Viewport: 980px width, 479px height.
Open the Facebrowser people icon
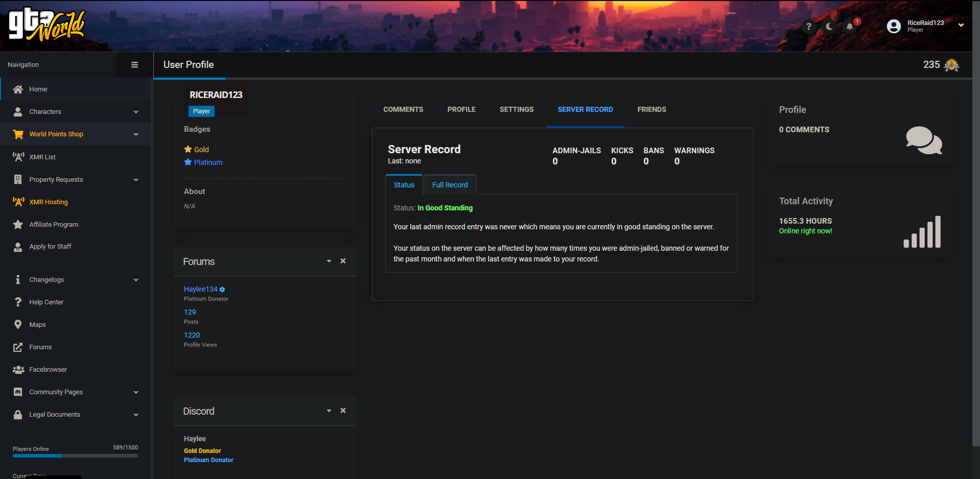pos(18,369)
